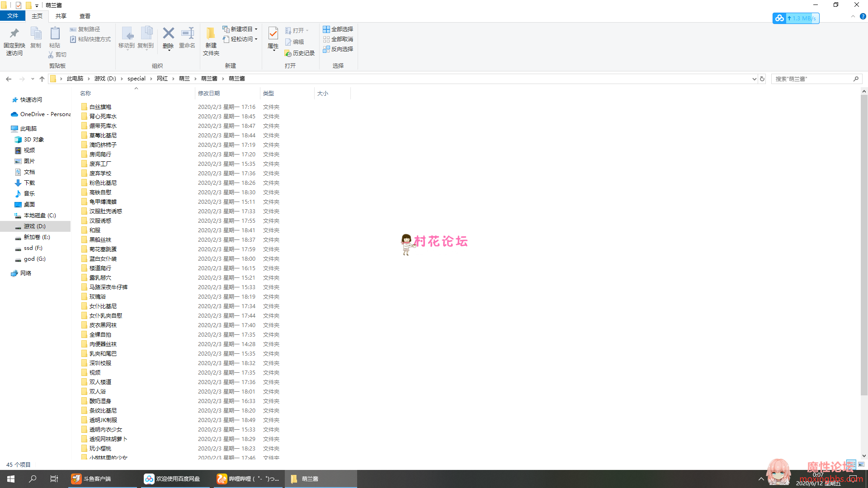
Task: Open History (历史记录) in the ribbon
Action: [x=300, y=53]
